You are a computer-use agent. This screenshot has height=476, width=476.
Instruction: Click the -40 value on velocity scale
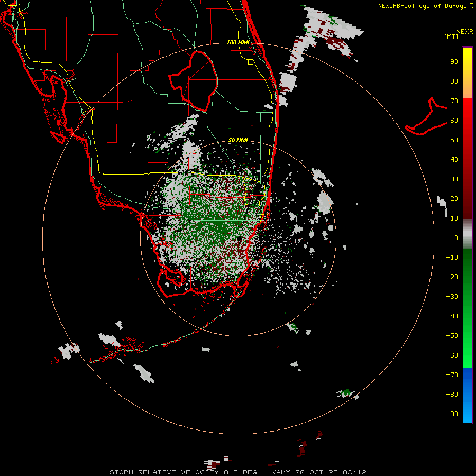tap(452, 316)
